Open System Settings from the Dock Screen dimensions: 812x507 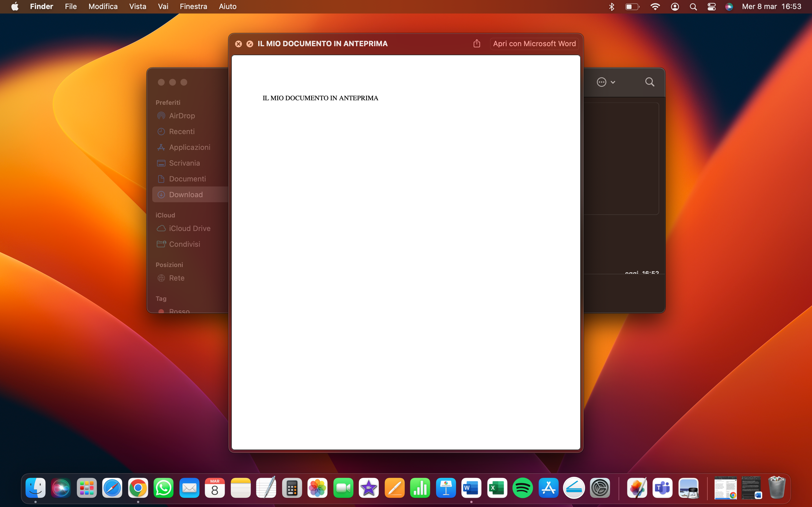coord(600,488)
